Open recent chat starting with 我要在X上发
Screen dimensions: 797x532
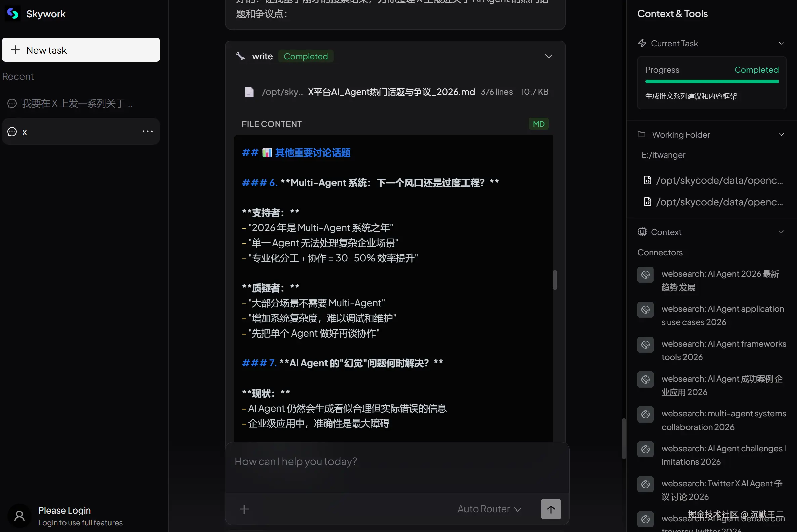pyautogui.click(x=77, y=103)
